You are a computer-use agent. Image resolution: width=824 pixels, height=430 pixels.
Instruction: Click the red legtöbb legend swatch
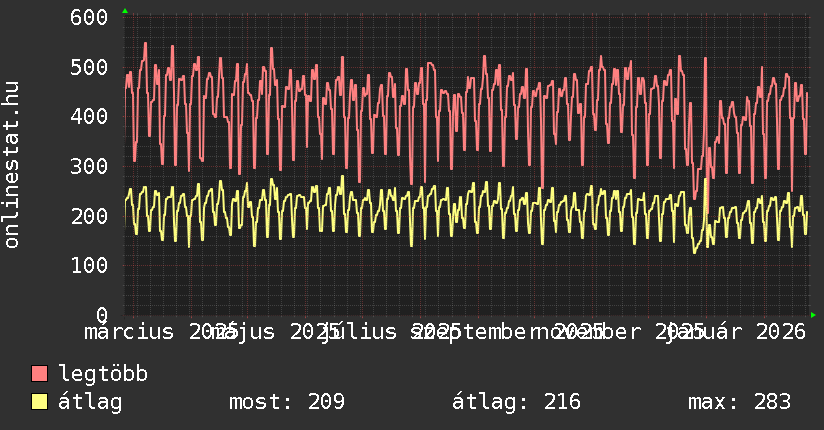point(39,374)
